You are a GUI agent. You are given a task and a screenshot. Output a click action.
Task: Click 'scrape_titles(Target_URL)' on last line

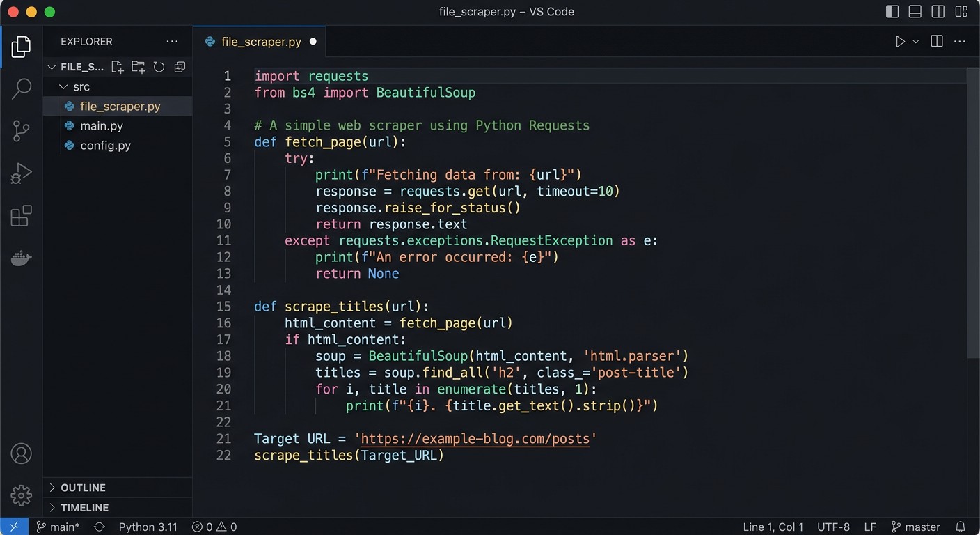coord(349,456)
